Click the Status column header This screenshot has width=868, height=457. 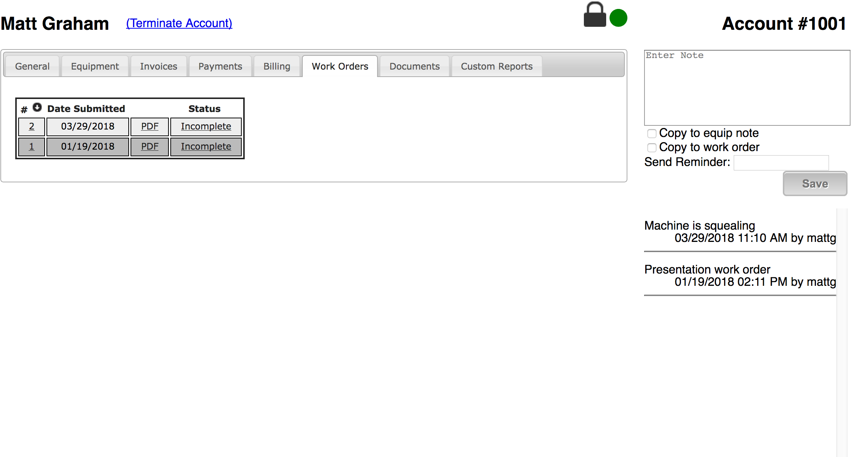click(x=205, y=109)
